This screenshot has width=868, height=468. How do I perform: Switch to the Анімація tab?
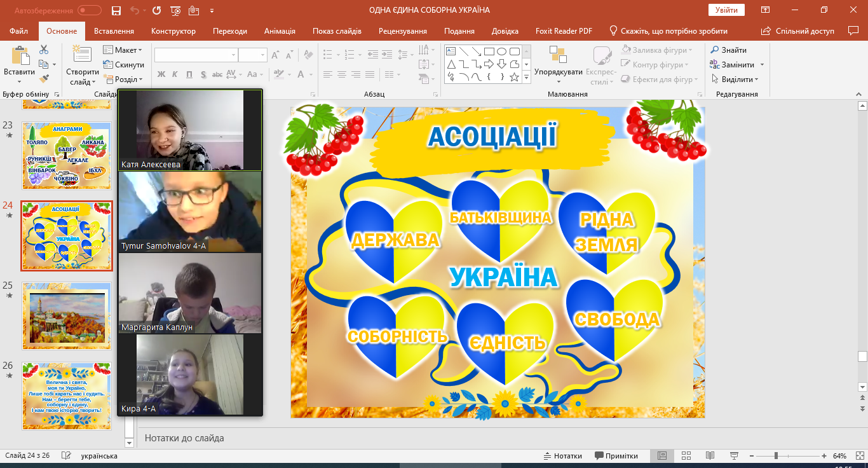[x=280, y=31]
